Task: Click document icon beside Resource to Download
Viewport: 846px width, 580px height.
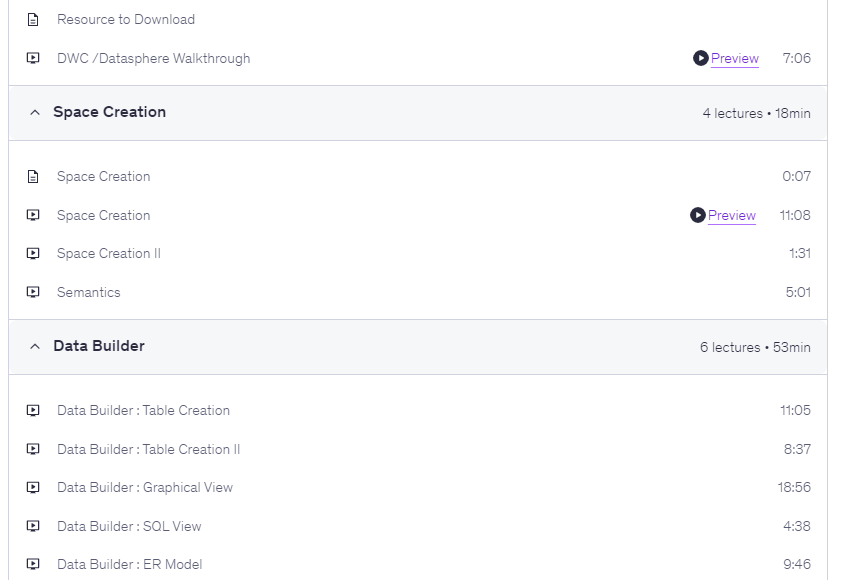Action: (33, 20)
